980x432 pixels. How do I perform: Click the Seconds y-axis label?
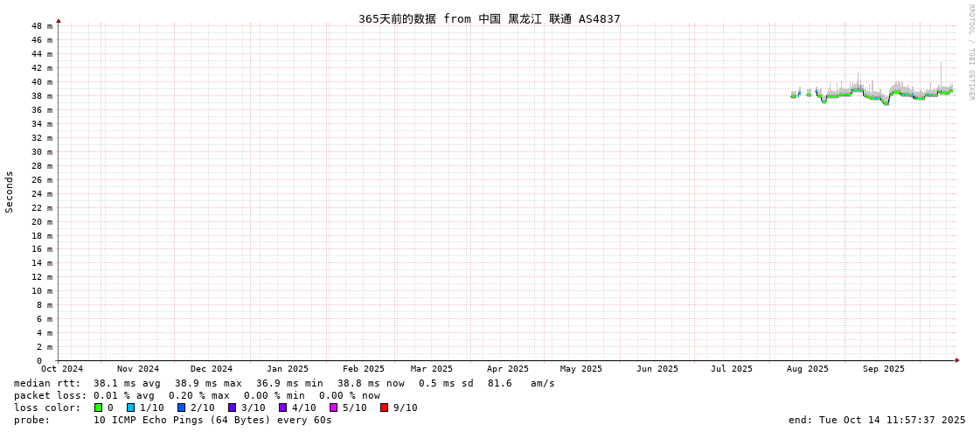[x=10, y=192]
